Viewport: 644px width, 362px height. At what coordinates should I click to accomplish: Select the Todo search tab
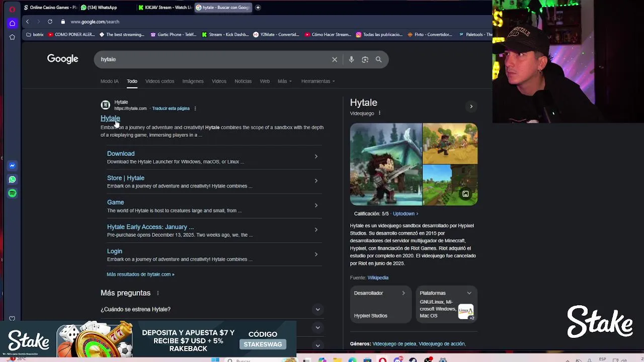[132, 81]
